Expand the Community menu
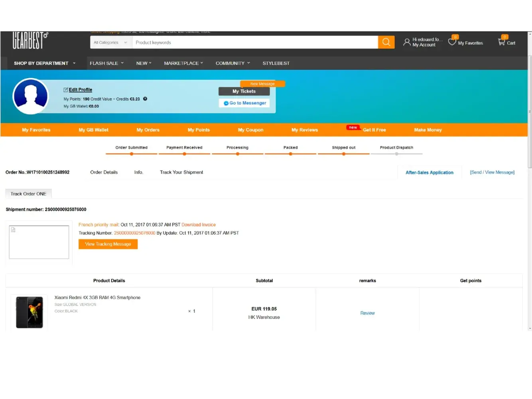This screenshot has width=532, height=399. tap(233, 63)
